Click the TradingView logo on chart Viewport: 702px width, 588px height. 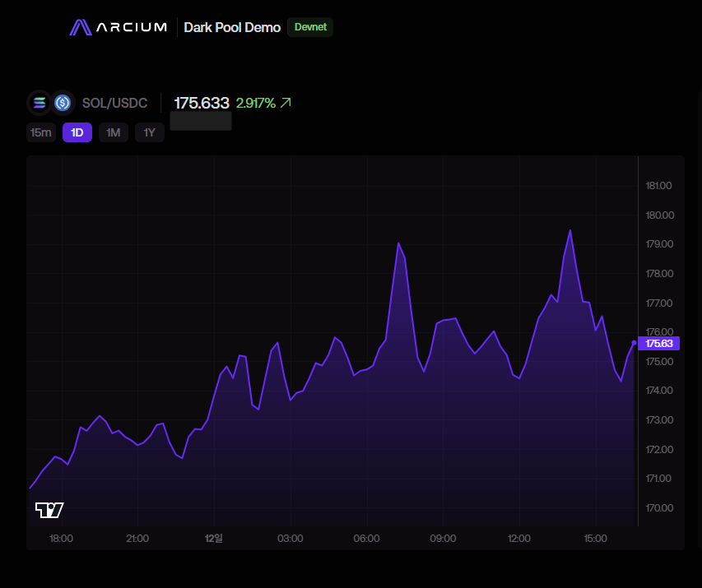pyautogui.click(x=49, y=510)
